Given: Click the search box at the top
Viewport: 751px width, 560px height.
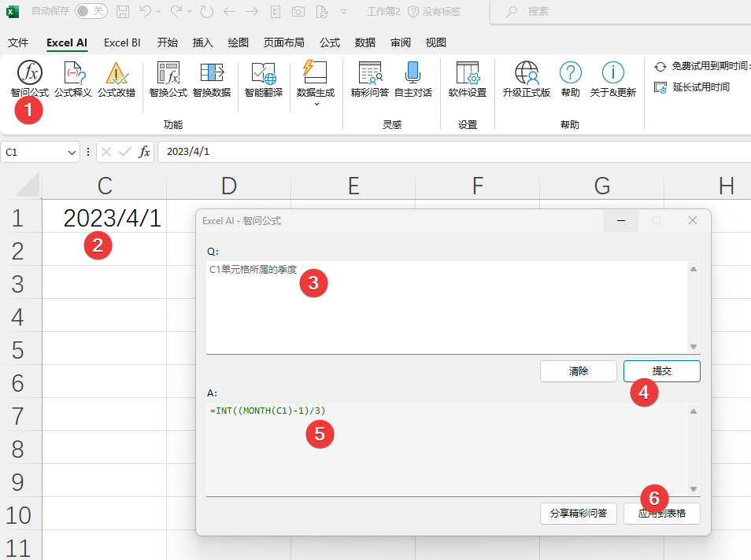Looking at the screenshot, I should tap(620, 12).
